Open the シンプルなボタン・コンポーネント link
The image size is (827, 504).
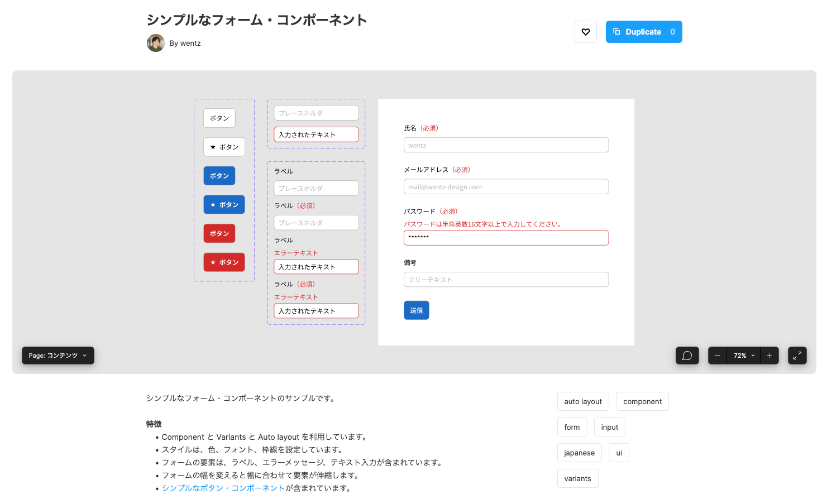[x=223, y=488]
